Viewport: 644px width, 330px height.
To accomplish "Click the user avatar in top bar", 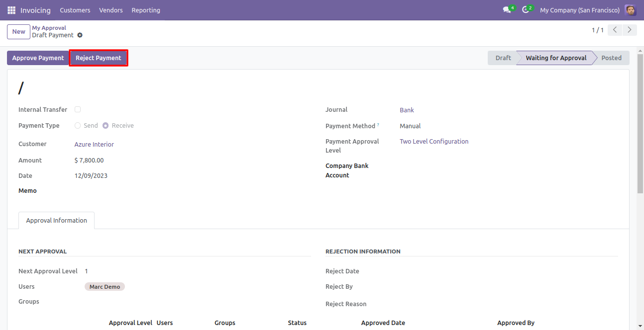I will point(630,10).
